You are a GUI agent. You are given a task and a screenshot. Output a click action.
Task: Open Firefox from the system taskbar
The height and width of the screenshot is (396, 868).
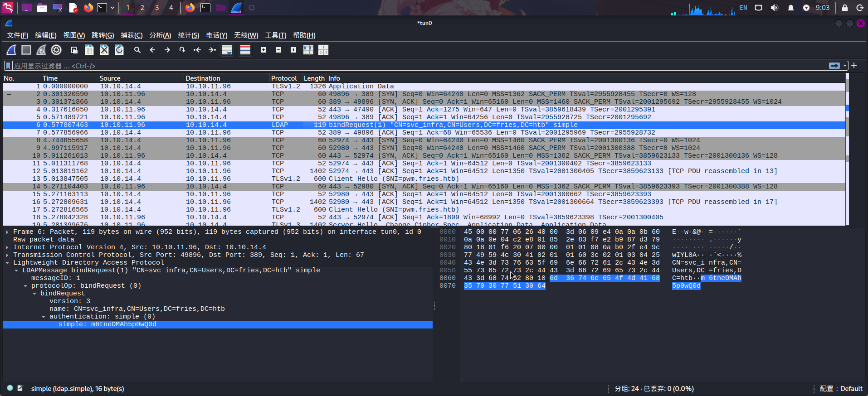[x=88, y=8]
